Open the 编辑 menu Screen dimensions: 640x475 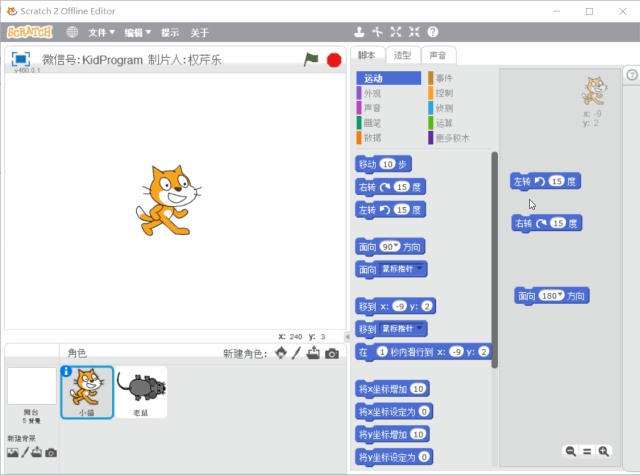point(138,32)
